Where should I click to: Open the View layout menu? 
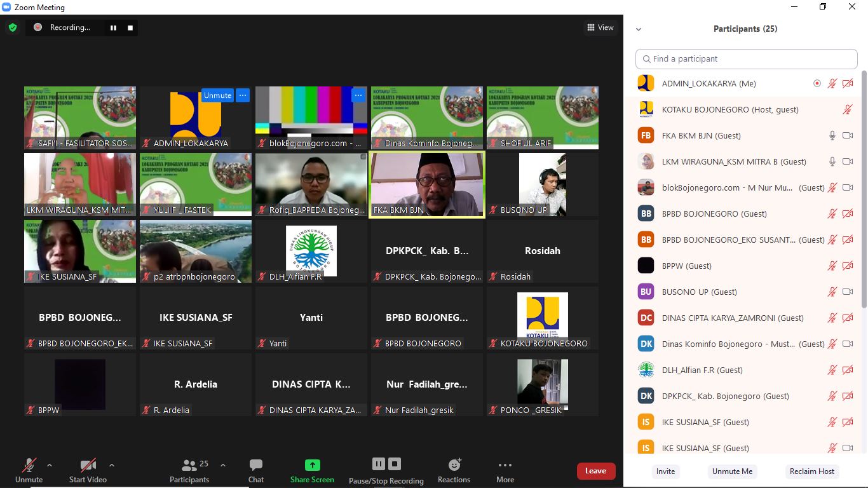point(600,27)
